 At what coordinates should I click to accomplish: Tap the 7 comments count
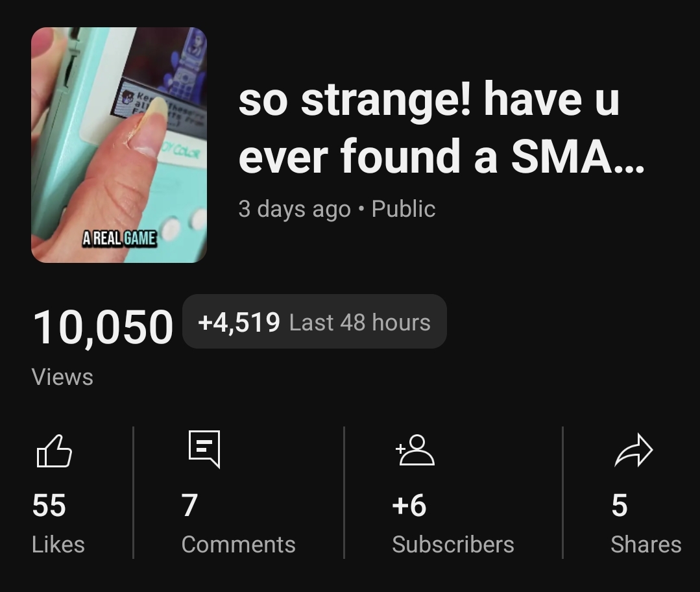pos(189,505)
